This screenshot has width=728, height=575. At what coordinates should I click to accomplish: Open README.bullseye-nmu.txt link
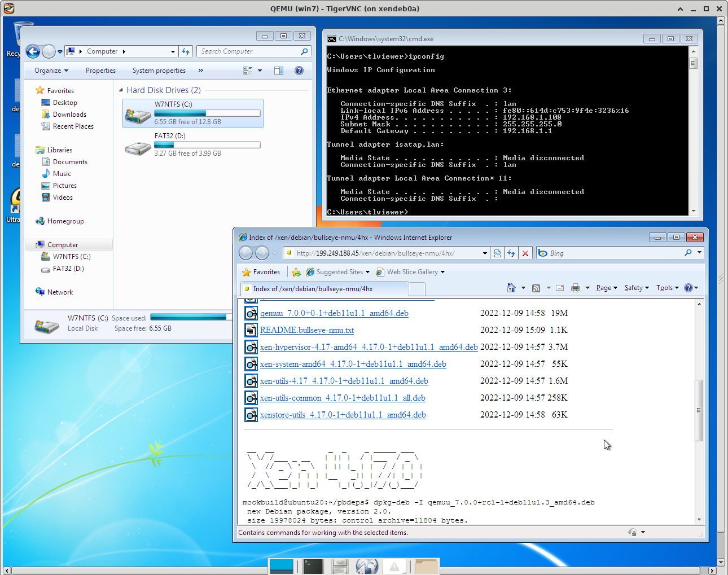coord(307,330)
